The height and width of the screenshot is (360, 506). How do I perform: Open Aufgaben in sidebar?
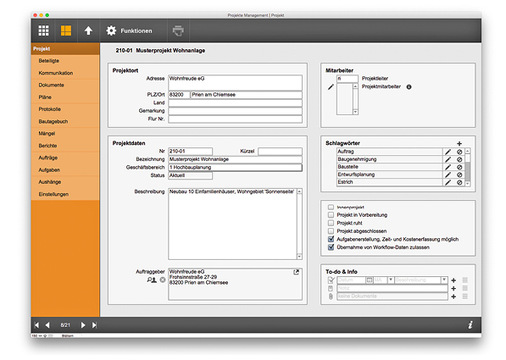coord(65,170)
